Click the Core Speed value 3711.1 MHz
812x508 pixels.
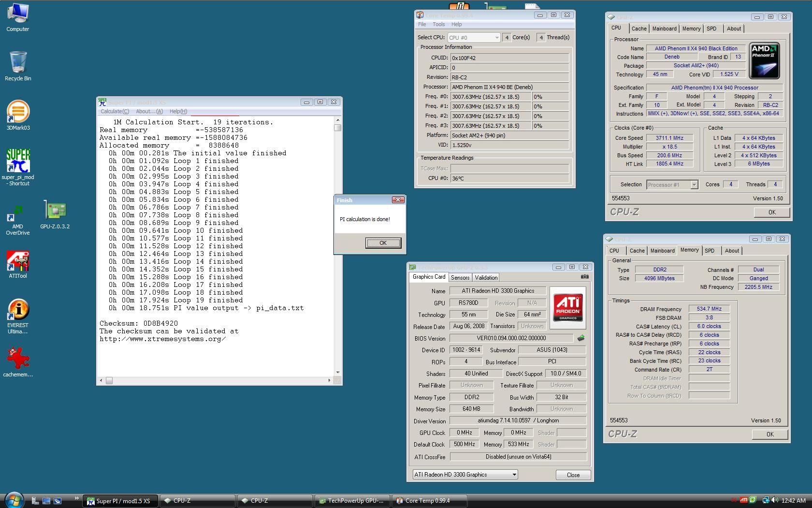669,138
